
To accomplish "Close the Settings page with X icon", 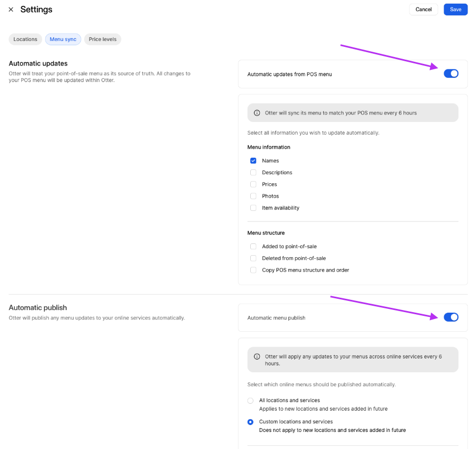I will pos(11,10).
